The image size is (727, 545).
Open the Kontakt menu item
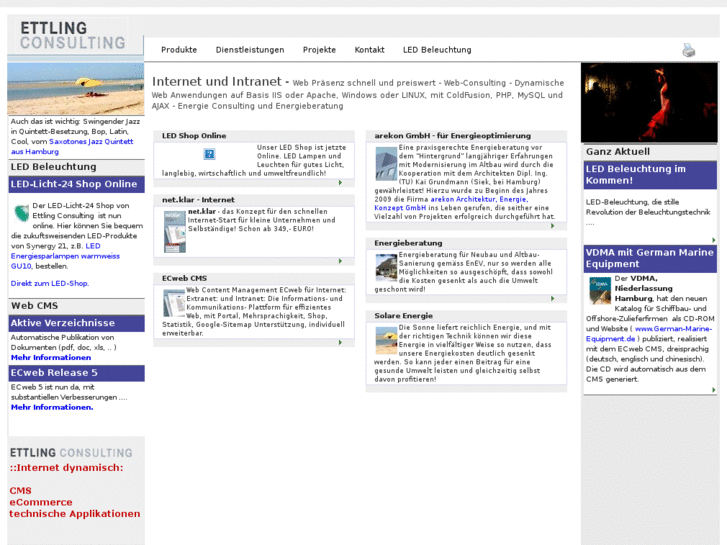(x=369, y=50)
